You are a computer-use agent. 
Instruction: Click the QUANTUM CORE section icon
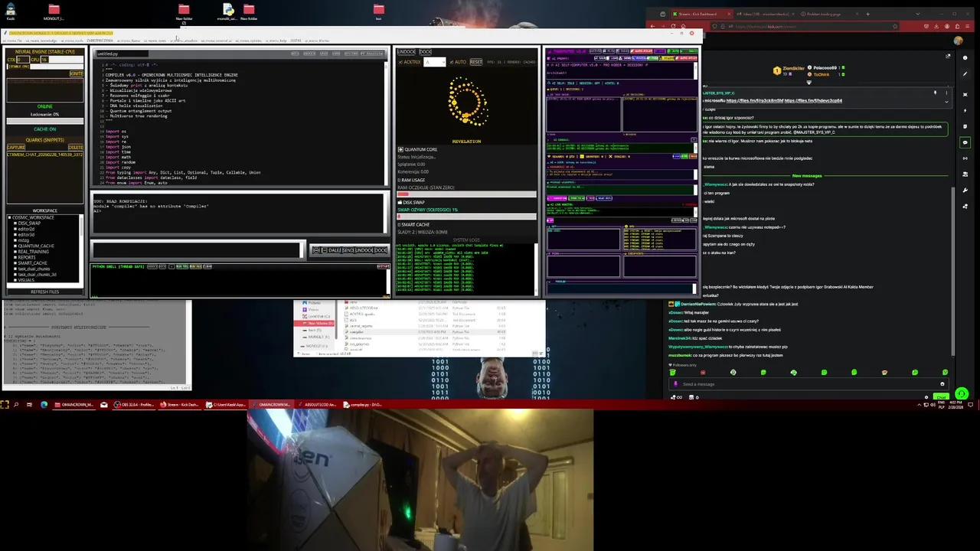[x=400, y=149]
